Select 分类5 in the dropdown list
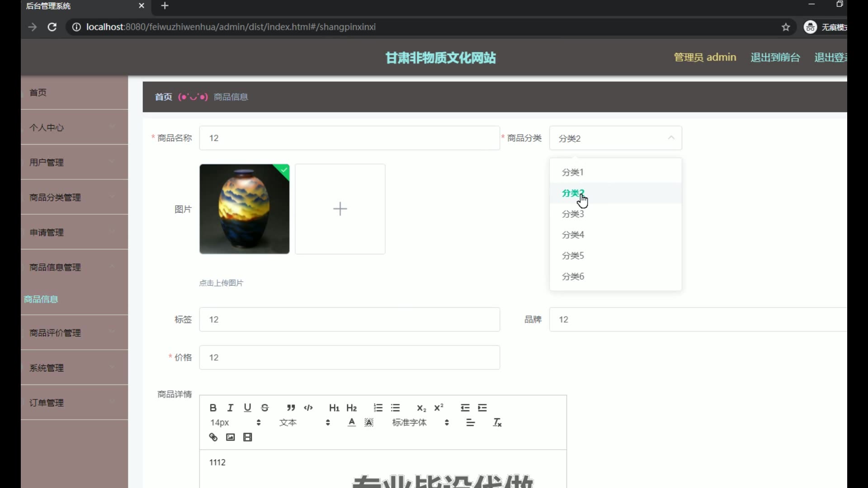 pos(573,255)
